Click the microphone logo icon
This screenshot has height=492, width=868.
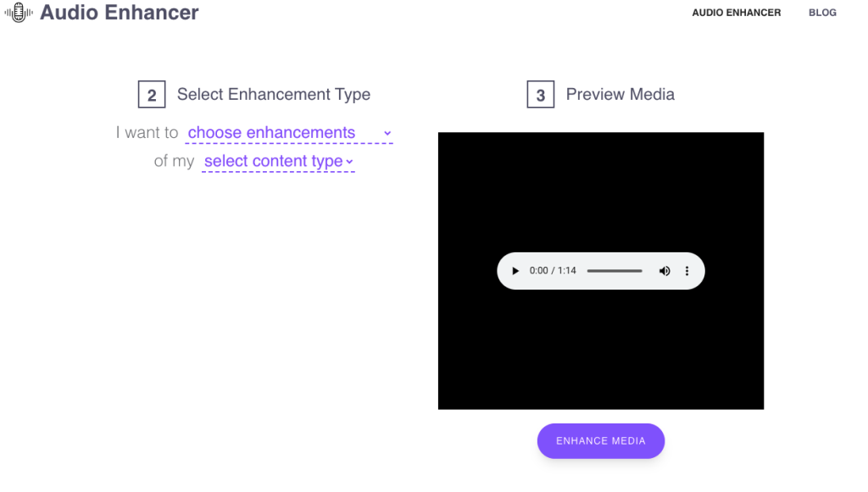pyautogui.click(x=18, y=12)
